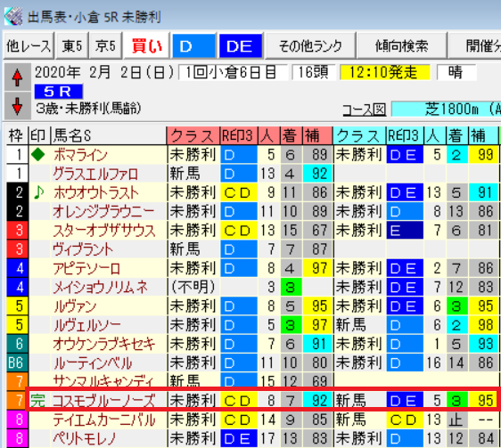This screenshot has width=501, height=448.
Task: Switch to the 京5 race tab
Action: click(105, 46)
